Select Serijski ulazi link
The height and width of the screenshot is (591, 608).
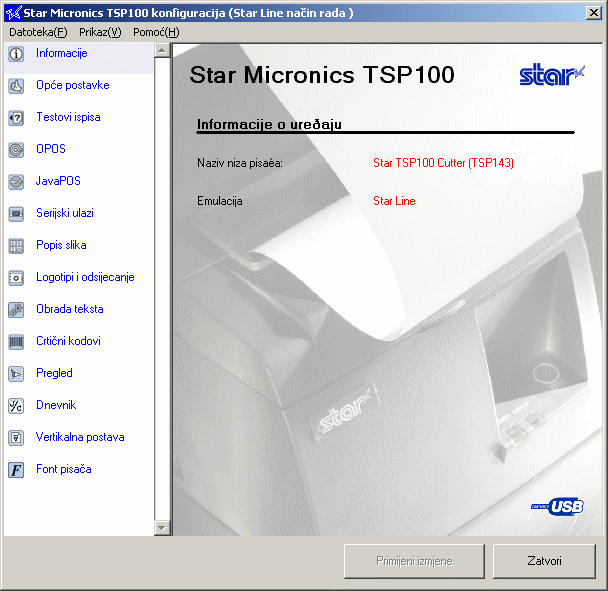(x=65, y=213)
